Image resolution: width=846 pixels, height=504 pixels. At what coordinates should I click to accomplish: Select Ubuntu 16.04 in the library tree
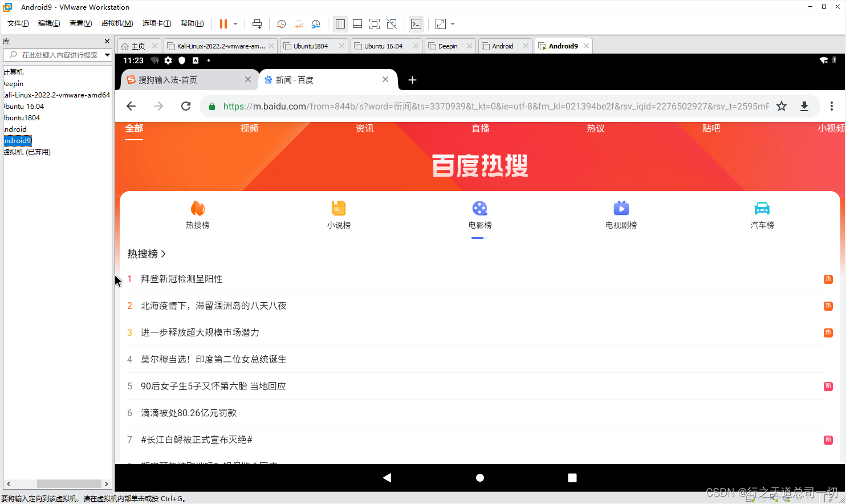(x=24, y=107)
